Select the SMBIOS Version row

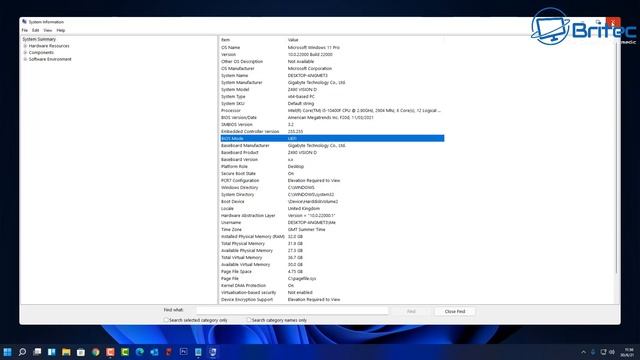click(x=332, y=124)
